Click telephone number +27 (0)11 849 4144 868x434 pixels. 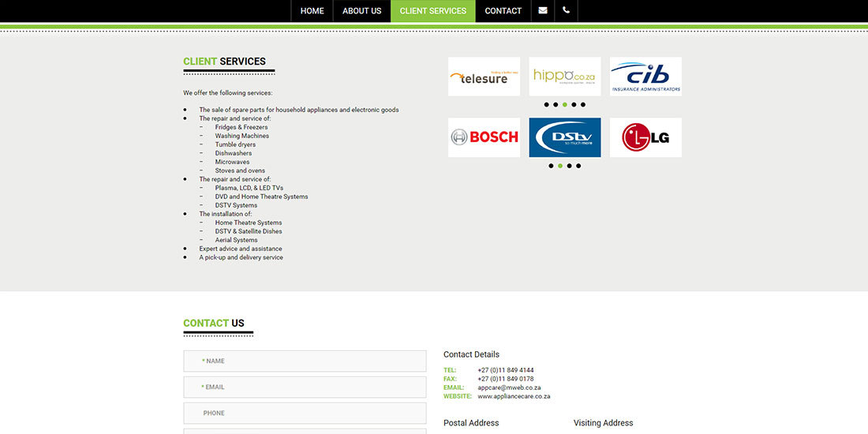505,370
